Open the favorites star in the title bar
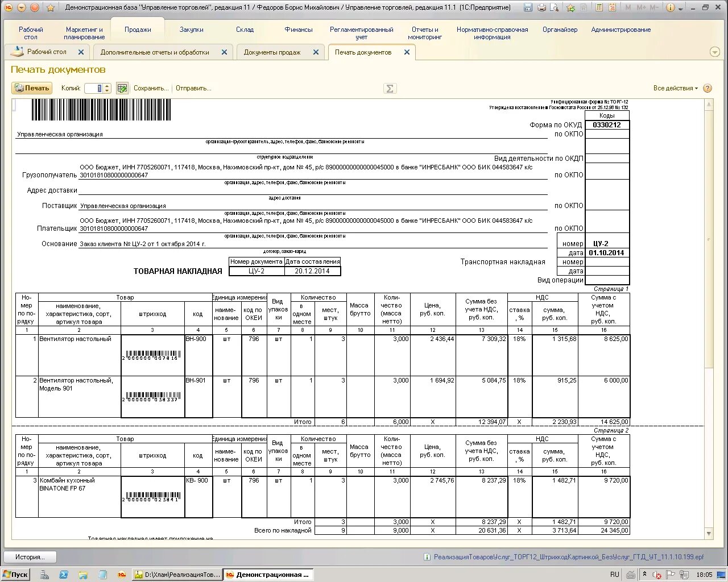The width and height of the screenshot is (728, 582). tap(51, 7)
